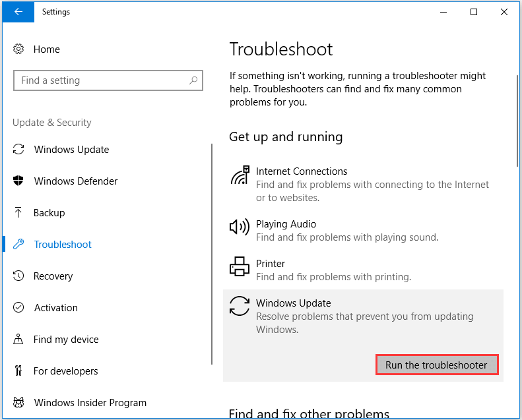Select Troubleshoot in the sidebar
This screenshot has width=522, height=420.
click(x=63, y=245)
